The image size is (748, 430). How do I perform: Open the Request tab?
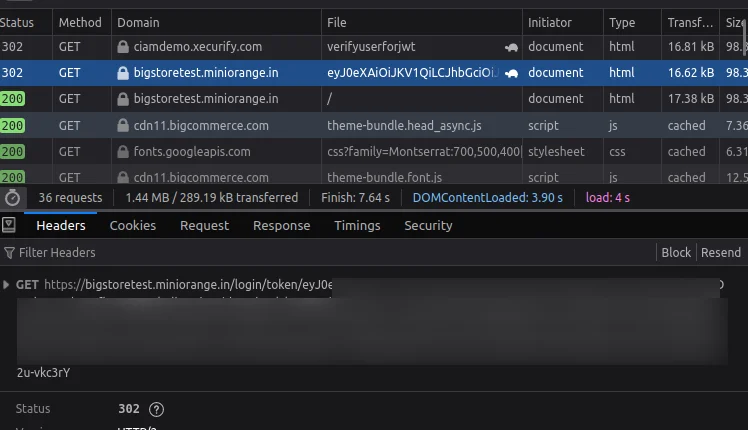[205, 225]
